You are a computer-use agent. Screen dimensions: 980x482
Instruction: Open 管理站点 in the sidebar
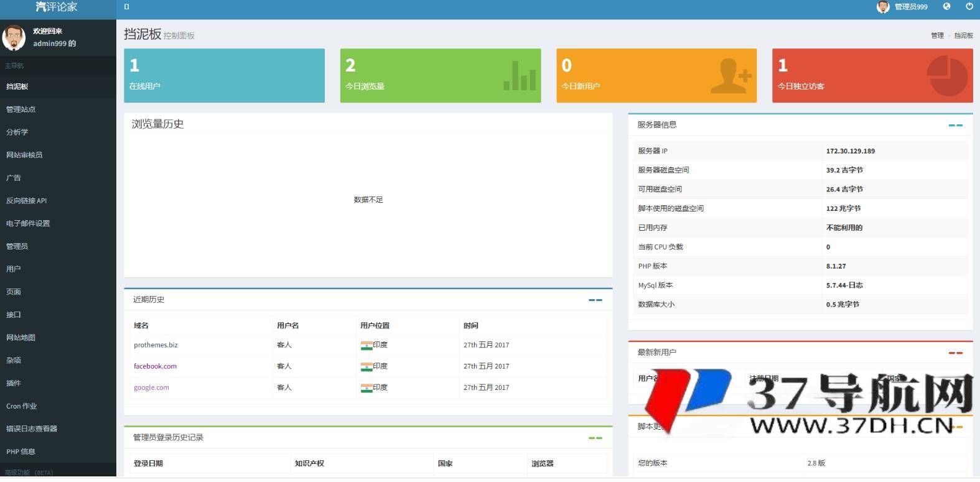point(21,109)
